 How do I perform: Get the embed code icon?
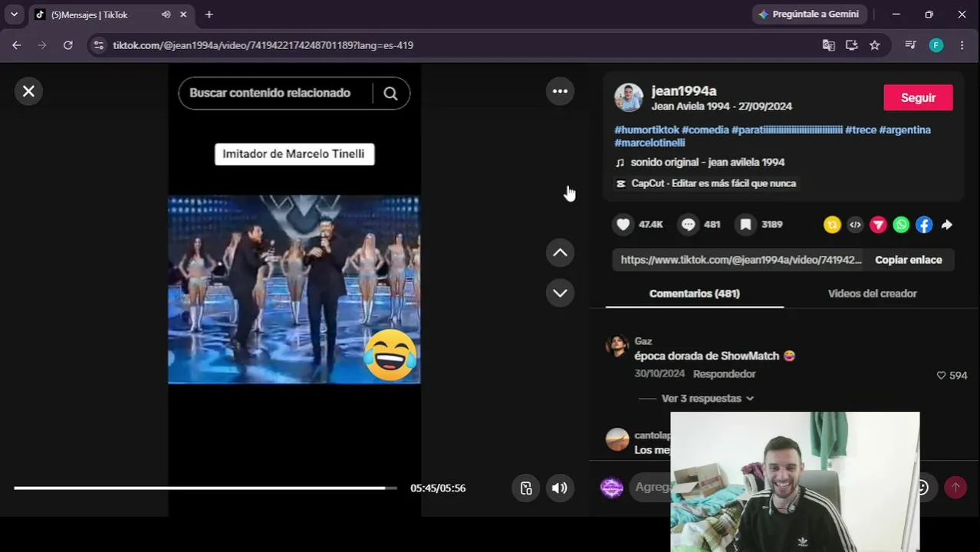[855, 225]
